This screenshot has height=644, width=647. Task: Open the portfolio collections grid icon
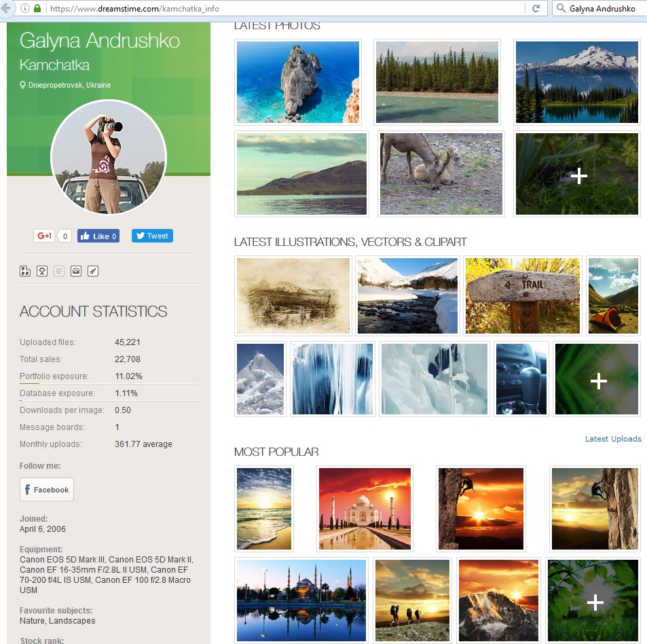tap(25, 271)
